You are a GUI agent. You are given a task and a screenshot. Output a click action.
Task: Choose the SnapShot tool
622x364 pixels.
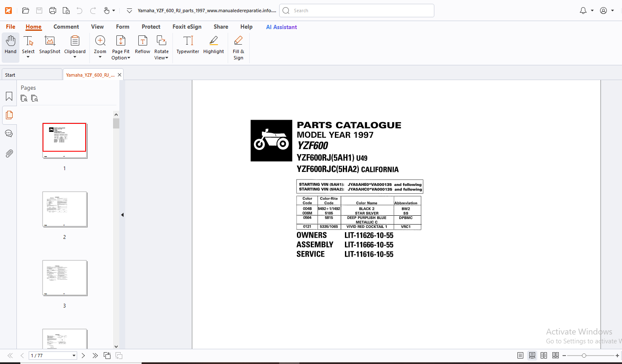coord(50,45)
